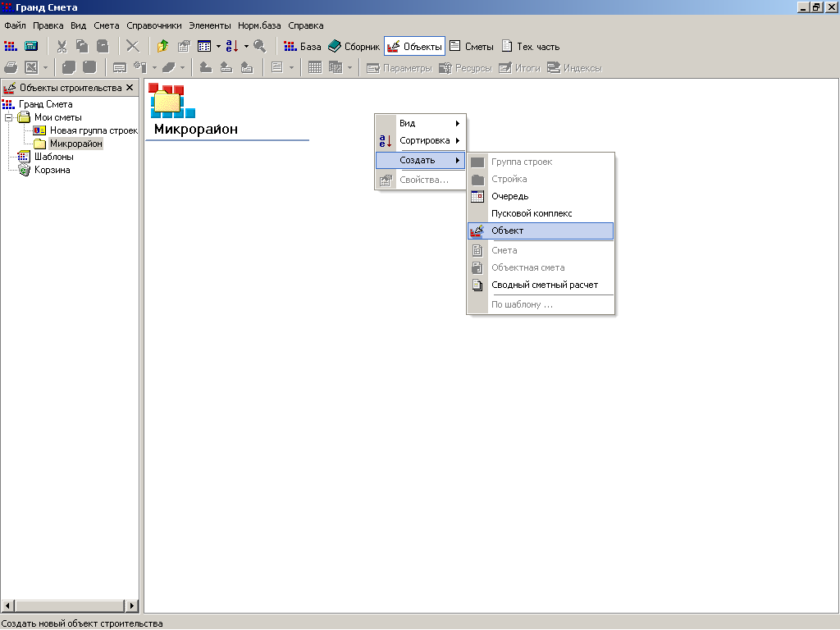Open the Справка menu
Screen dimensions: 840x630
pyautogui.click(x=306, y=25)
